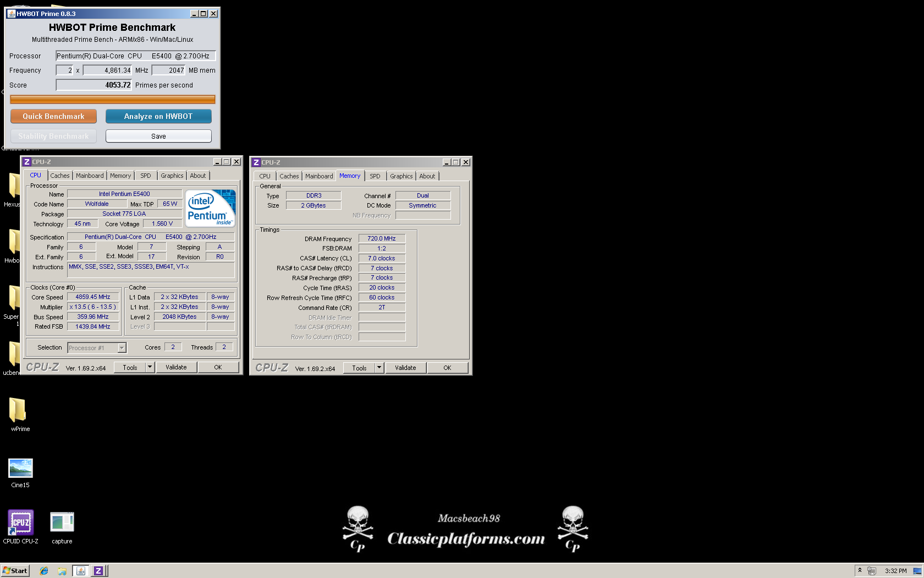Select Memory tab in right CPU-Z window
Viewport: 924px width, 578px height.
tap(350, 176)
